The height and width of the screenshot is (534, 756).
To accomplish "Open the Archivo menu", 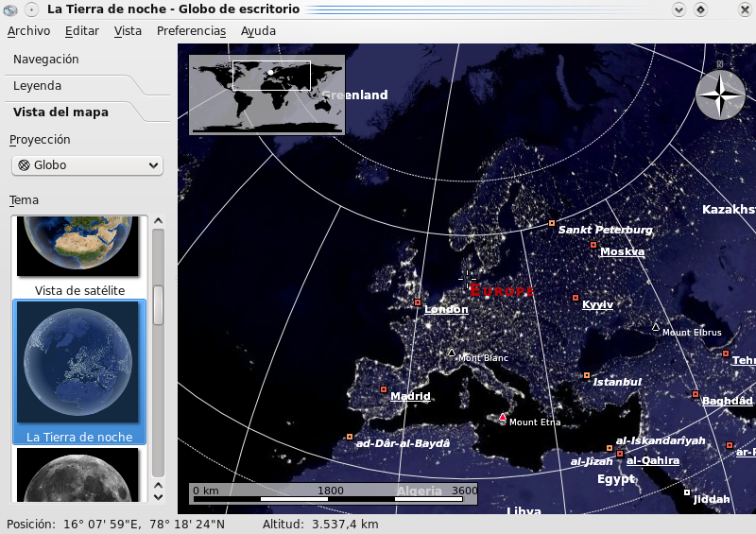I will 29,31.
